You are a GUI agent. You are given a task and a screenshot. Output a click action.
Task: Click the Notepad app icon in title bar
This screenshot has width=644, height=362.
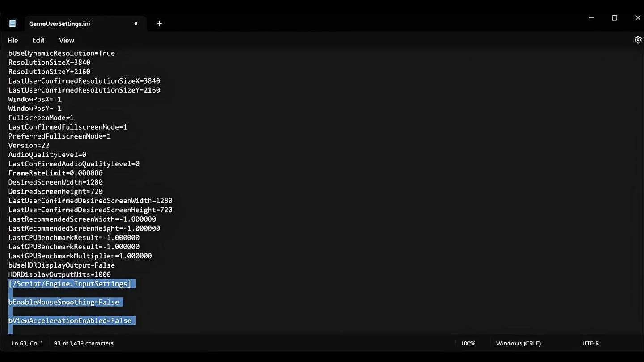(x=13, y=24)
